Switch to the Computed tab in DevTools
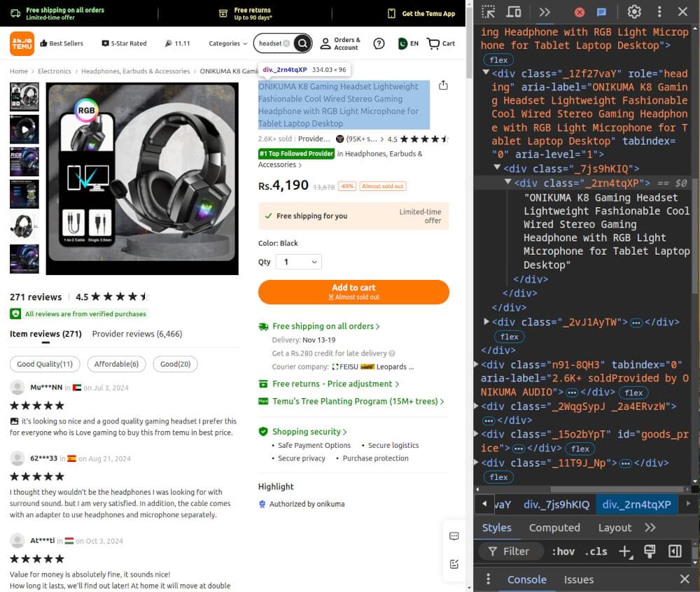 pyautogui.click(x=554, y=528)
